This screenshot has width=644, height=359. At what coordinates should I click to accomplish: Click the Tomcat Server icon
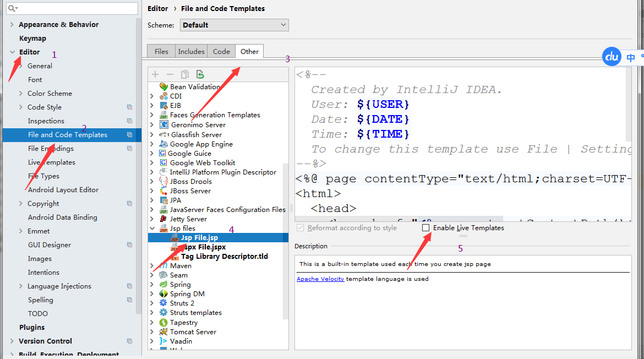tap(163, 331)
